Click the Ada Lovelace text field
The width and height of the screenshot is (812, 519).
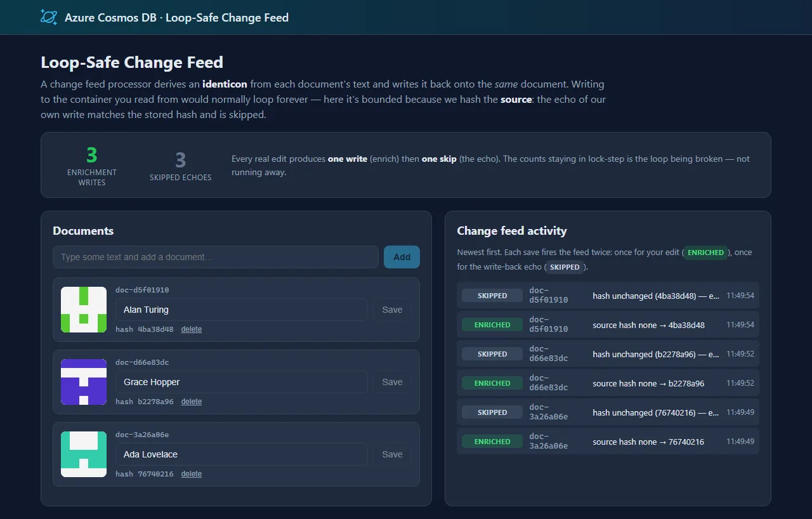pos(241,454)
